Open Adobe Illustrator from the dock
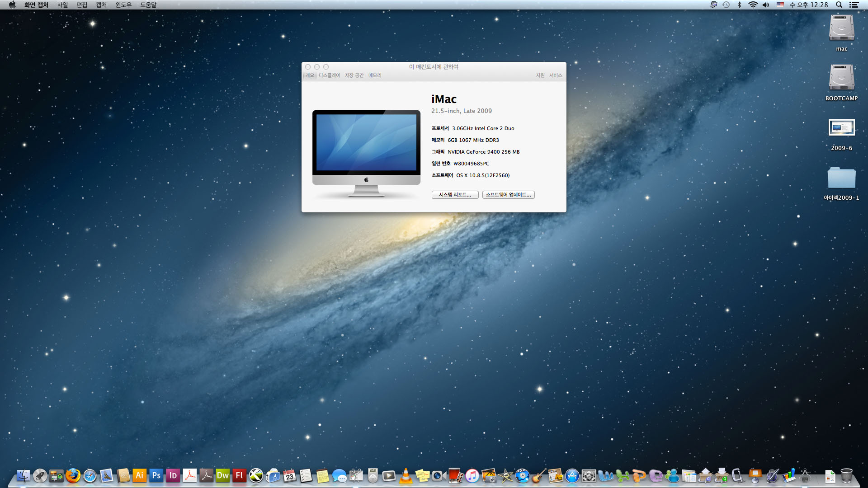Screen dimensions: 868x488 pos(139,475)
